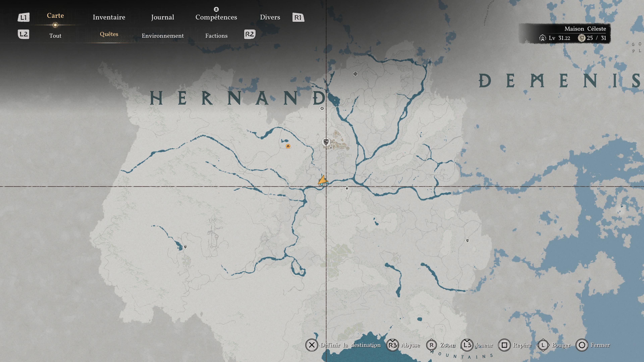The height and width of the screenshot is (362, 644).
Task: Select the small crest marker beside the city
Action: 331,148
